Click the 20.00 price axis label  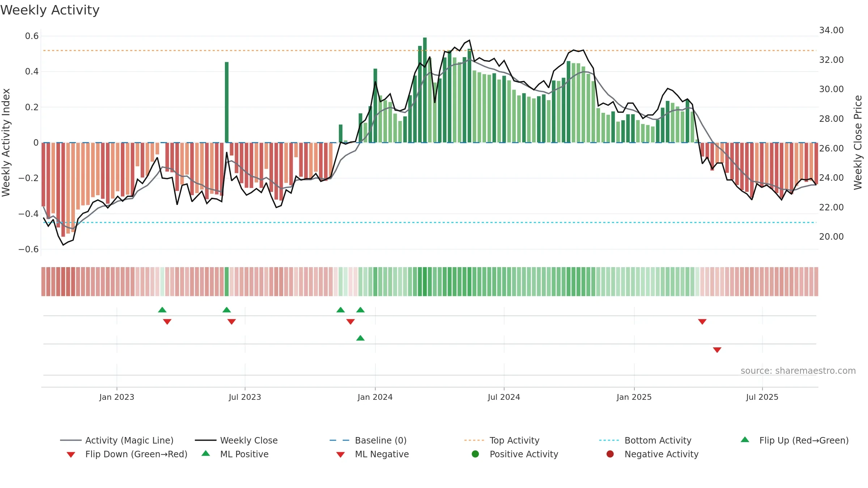tap(831, 237)
